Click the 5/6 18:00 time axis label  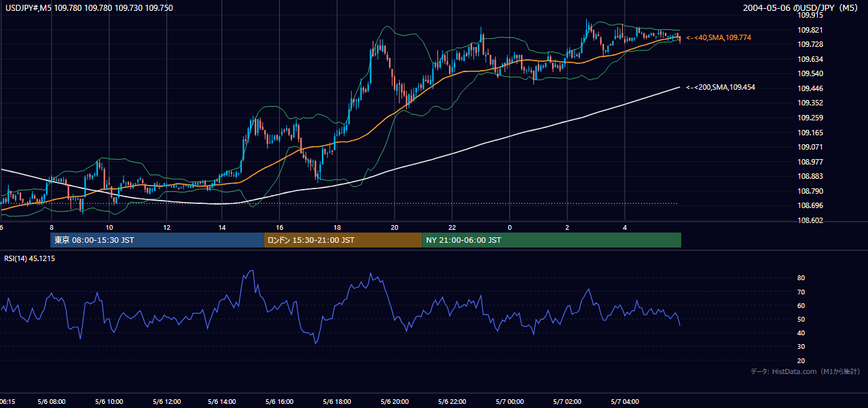pos(337,402)
